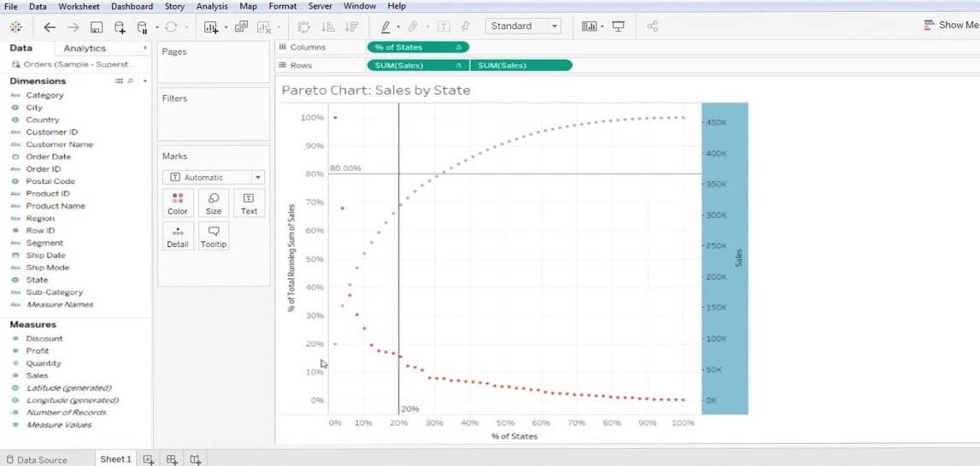Screen dimensions: 980x466
Task: Open the Format menu
Action: point(283,6)
